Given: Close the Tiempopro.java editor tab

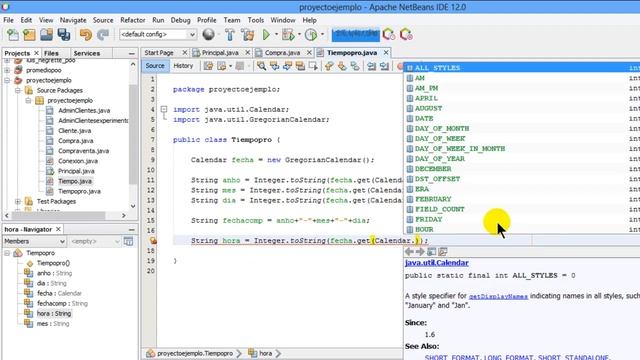Looking at the screenshot, I should [386, 53].
